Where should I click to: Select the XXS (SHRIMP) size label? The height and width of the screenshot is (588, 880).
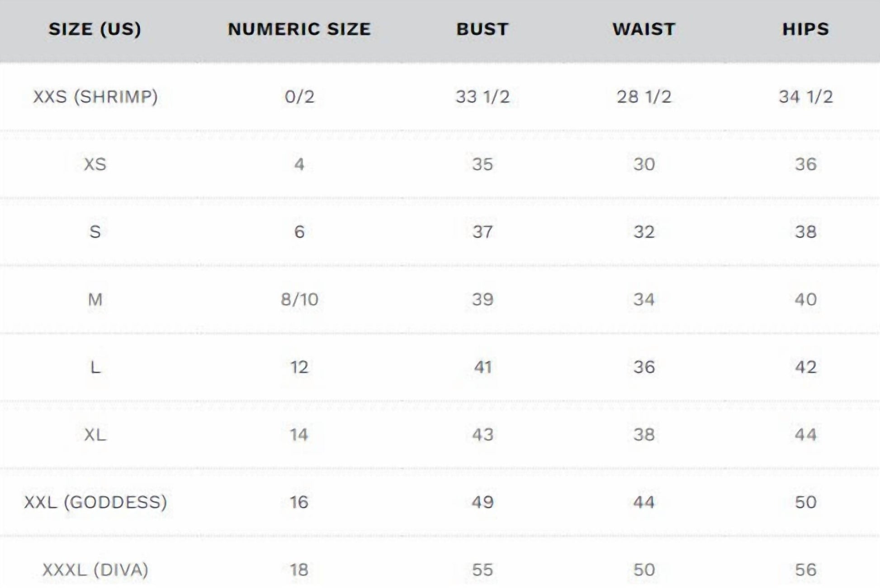coord(95,96)
